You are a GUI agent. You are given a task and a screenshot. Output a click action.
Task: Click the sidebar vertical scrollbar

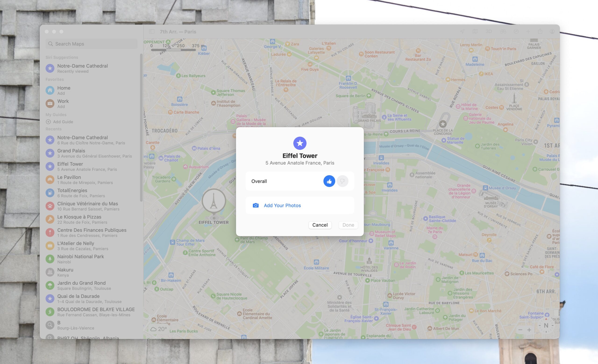pyautogui.click(x=141, y=128)
